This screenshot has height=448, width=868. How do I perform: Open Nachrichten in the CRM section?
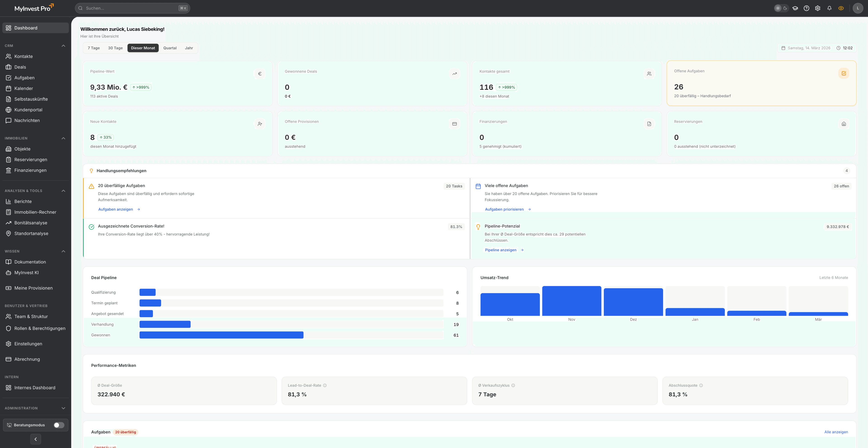[27, 120]
